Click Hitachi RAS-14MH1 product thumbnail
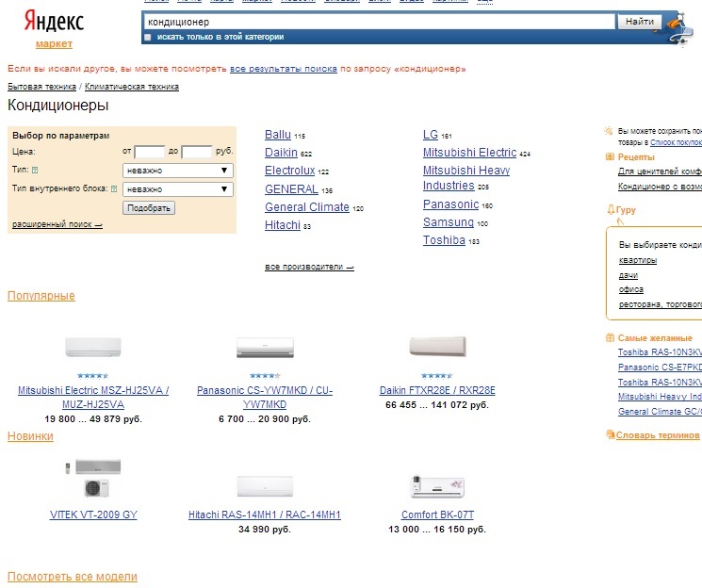Image resolution: width=702 pixels, height=588 pixels. pyautogui.click(x=265, y=487)
